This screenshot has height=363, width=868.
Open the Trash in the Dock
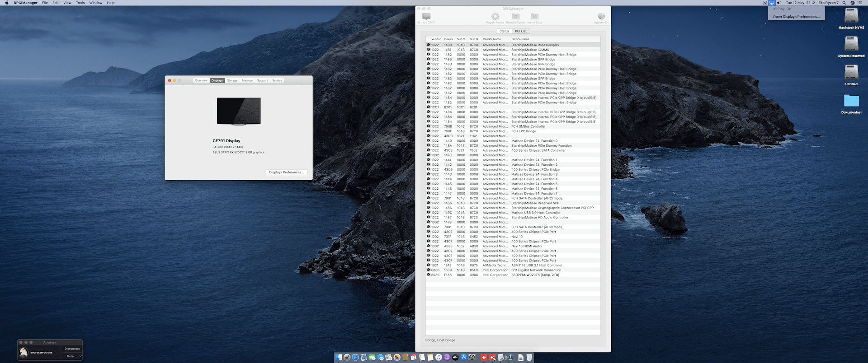(x=529, y=357)
